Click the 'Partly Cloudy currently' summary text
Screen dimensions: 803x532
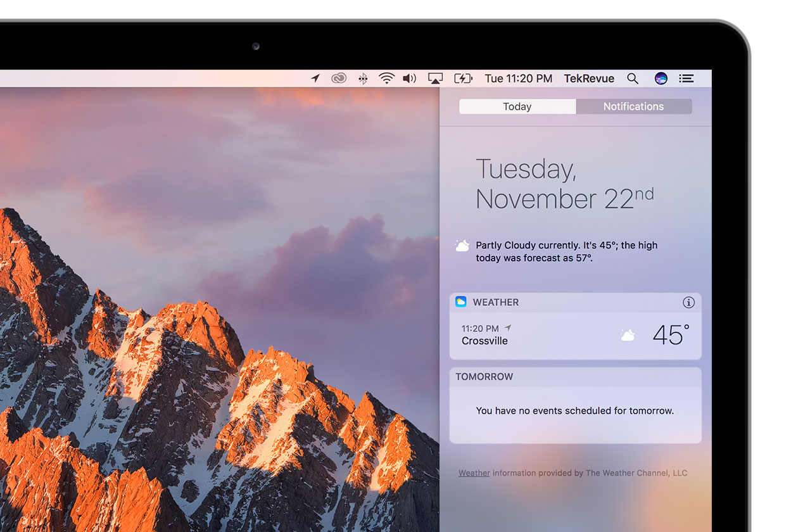(567, 251)
